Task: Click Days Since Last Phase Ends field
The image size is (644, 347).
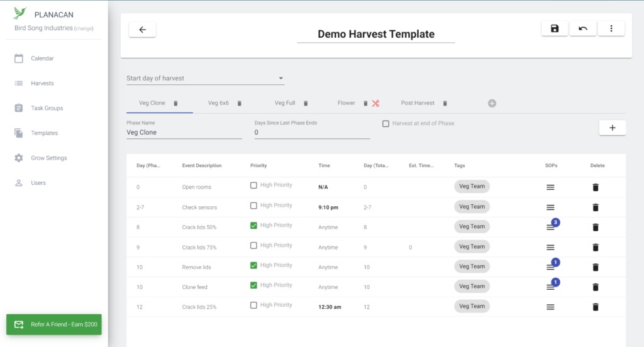Action: point(312,133)
